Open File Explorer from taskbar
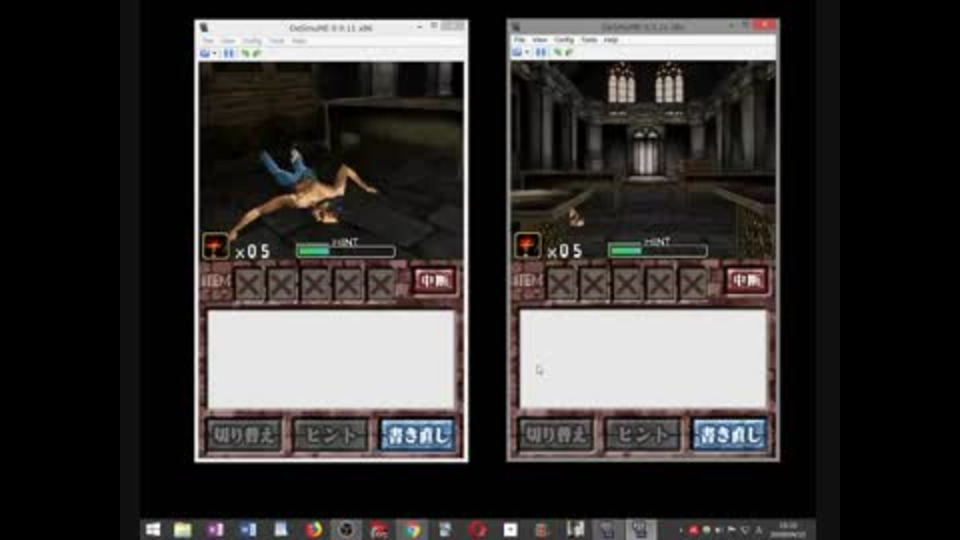The width and height of the screenshot is (960, 540). 182,530
